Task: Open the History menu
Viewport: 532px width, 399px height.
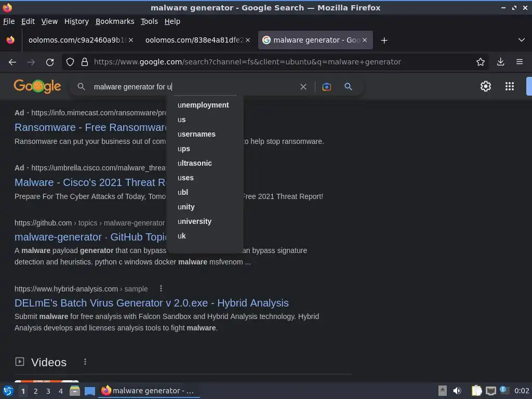Action: (77, 21)
